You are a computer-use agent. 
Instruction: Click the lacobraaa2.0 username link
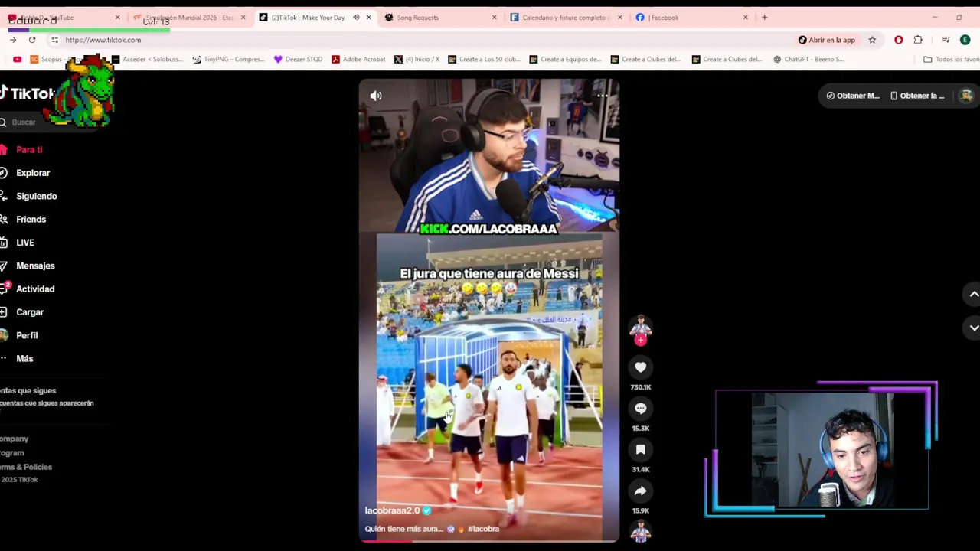coord(392,510)
